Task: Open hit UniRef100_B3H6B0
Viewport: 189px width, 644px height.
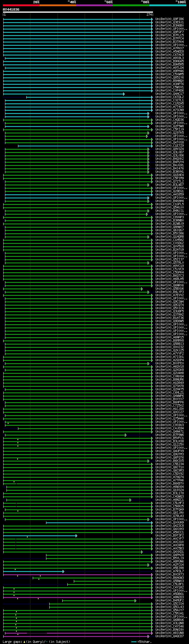Action: tap(170, 26)
